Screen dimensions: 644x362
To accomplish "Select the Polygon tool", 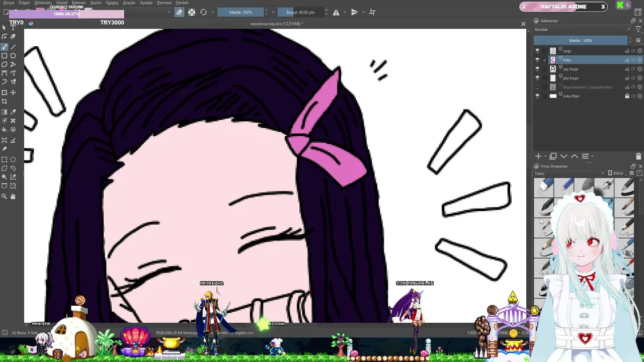I will tap(4, 64).
